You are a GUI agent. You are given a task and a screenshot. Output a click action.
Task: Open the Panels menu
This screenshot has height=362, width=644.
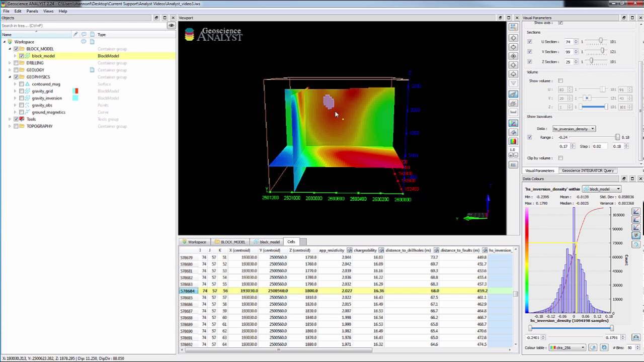pos(32,11)
